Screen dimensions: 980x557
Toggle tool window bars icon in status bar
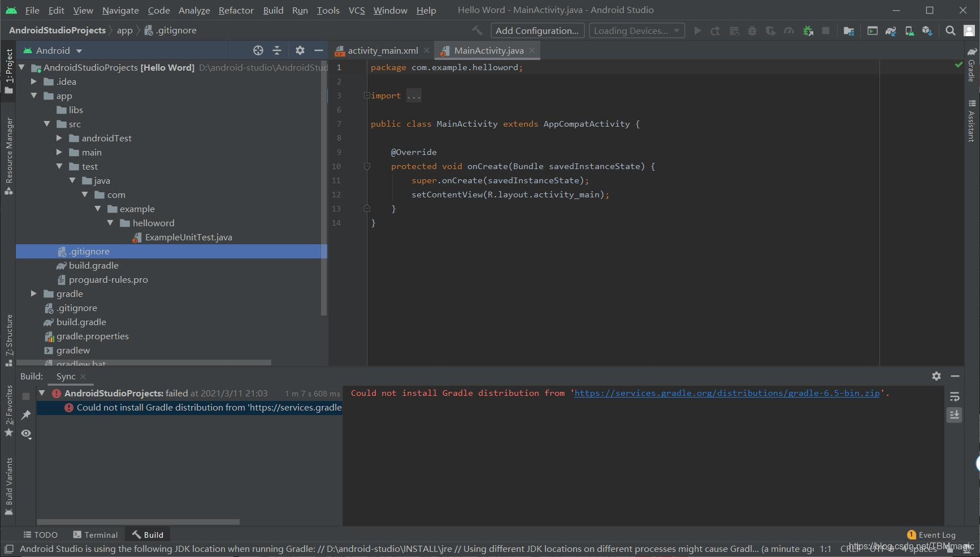(9, 549)
